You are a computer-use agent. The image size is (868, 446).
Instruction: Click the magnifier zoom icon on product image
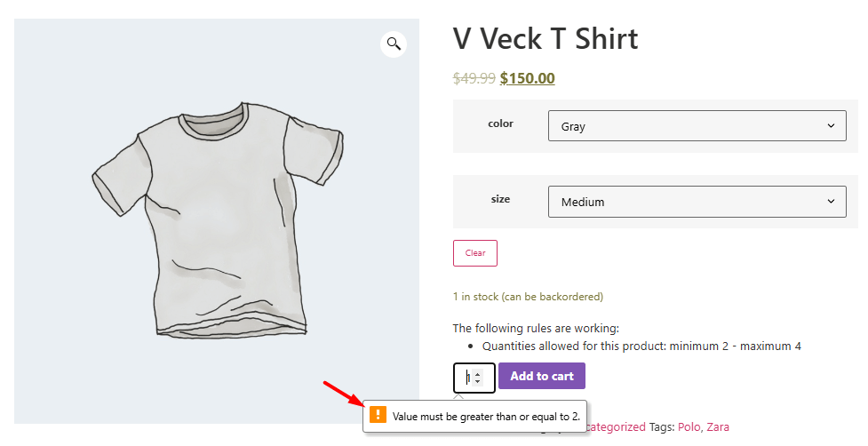coord(394,44)
